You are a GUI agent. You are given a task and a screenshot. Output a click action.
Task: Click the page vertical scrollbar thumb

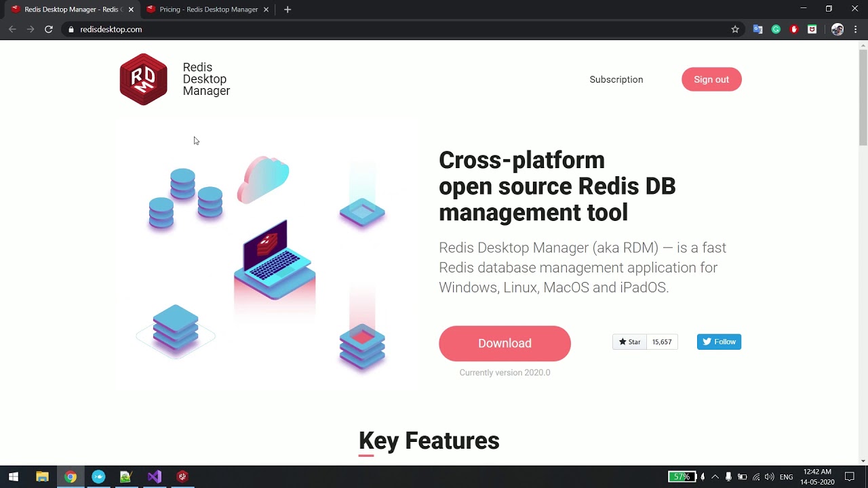pyautogui.click(x=863, y=96)
